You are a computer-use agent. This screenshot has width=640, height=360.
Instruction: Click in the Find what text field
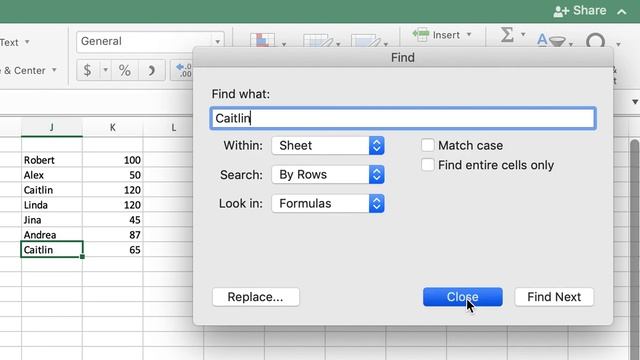click(x=403, y=118)
